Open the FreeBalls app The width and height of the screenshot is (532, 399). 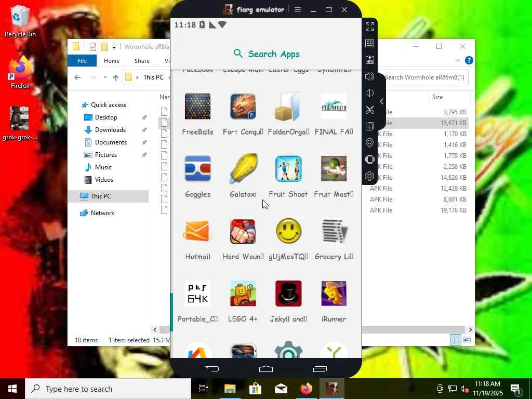197,107
